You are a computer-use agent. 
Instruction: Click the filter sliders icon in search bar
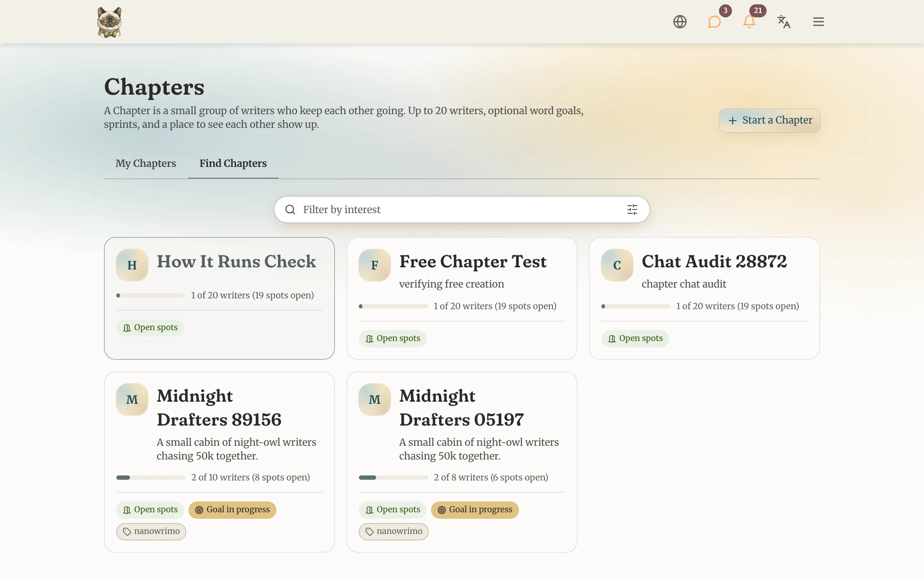click(632, 210)
